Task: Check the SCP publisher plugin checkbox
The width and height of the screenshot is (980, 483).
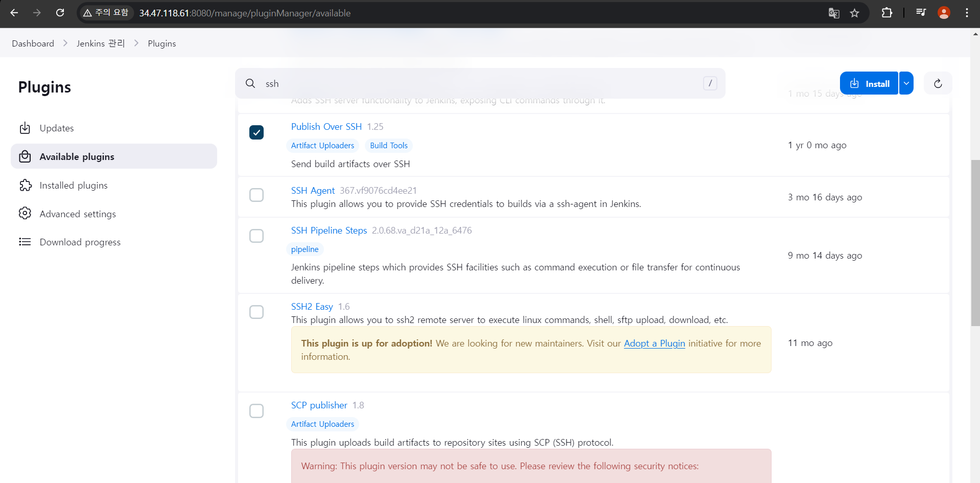Action: (x=256, y=411)
